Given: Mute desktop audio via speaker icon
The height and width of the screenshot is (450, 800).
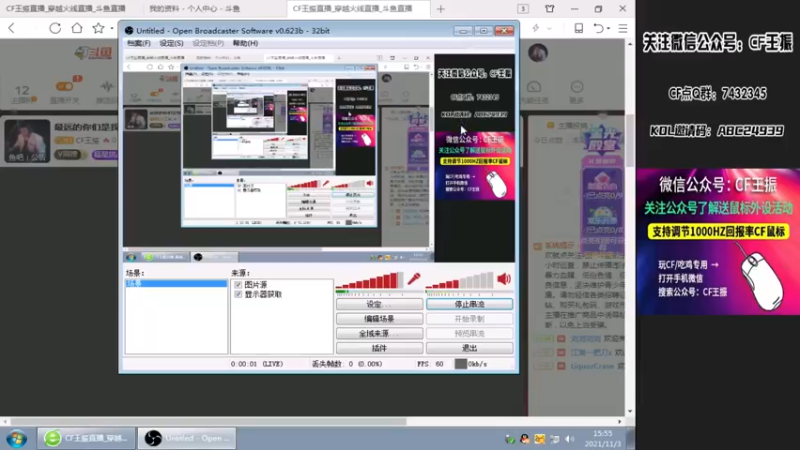Looking at the screenshot, I should pyautogui.click(x=504, y=279).
